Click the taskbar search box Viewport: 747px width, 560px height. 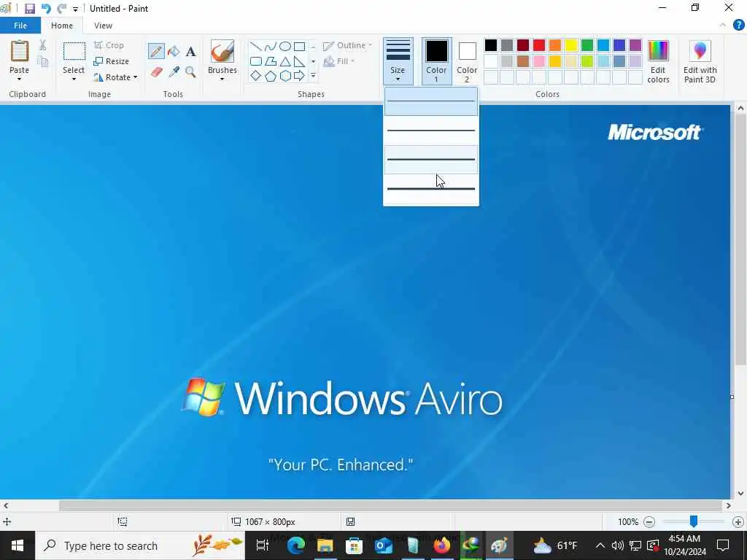[140, 545]
